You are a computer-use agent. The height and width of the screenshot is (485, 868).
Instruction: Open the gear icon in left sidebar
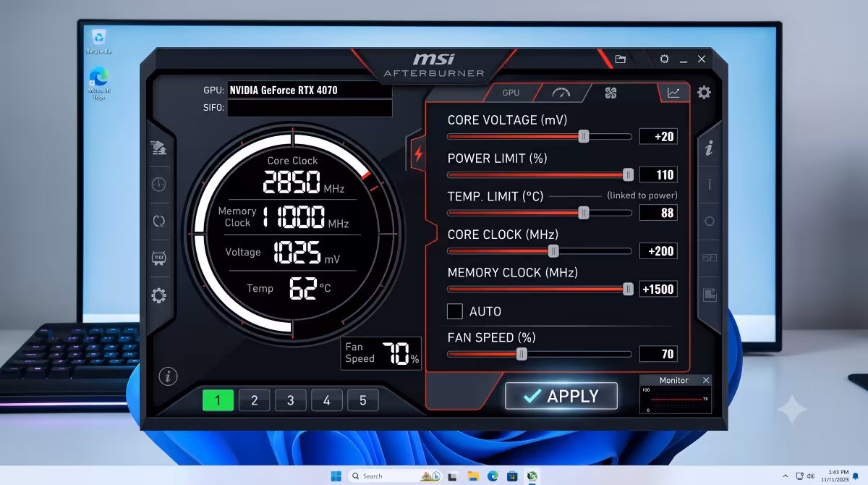tap(159, 295)
